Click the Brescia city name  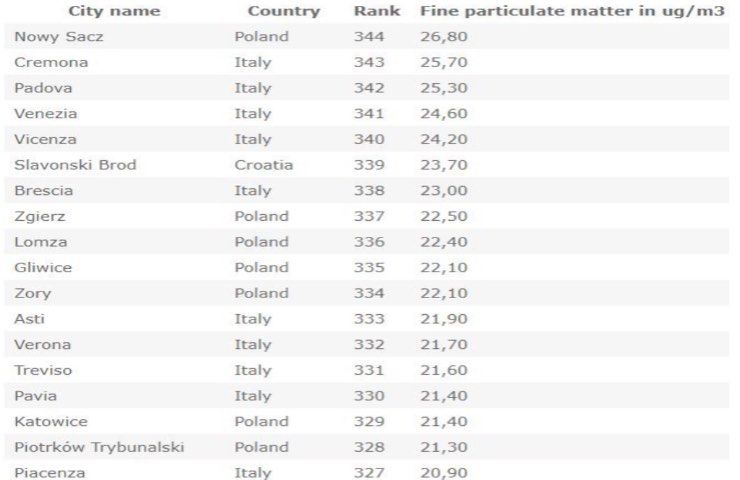(43, 190)
